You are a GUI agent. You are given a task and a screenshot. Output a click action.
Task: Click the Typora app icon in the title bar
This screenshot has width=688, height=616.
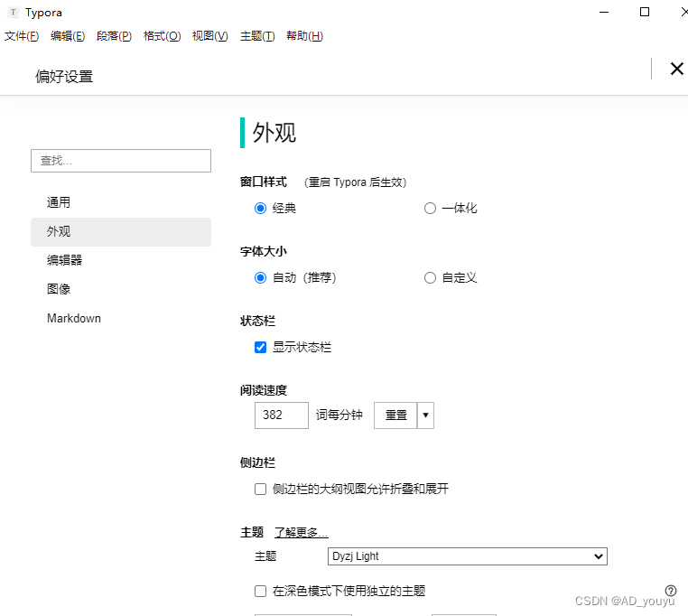[x=14, y=13]
